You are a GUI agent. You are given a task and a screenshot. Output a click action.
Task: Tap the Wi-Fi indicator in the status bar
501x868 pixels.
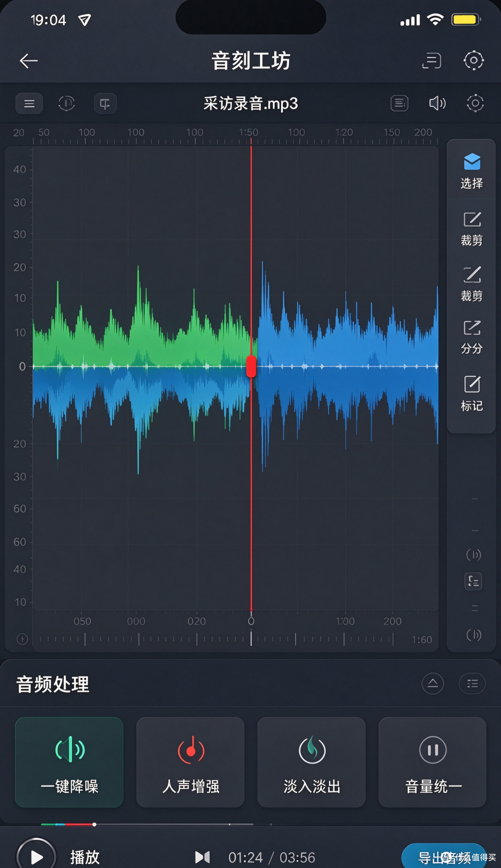point(435,19)
